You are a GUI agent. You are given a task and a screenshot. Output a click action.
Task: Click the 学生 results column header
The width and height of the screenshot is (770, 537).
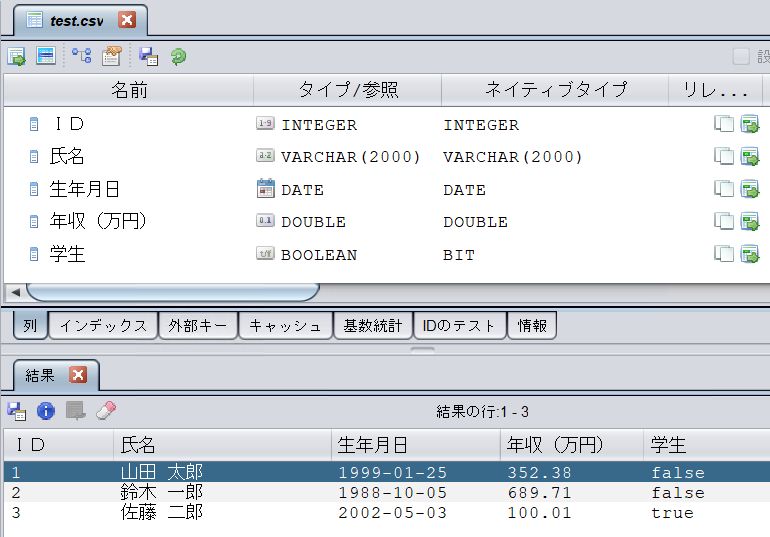[707, 445]
